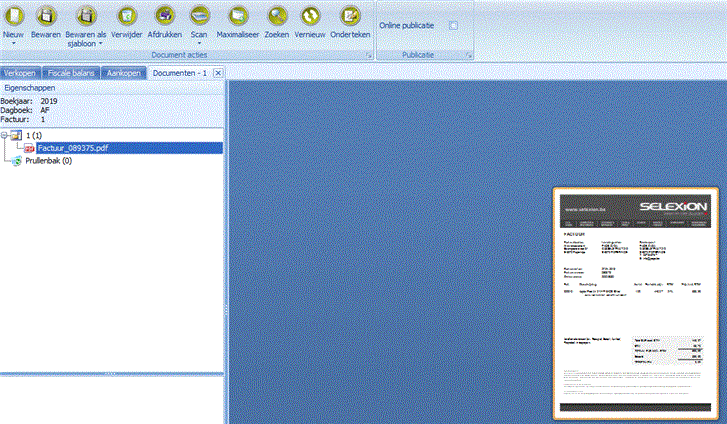
Task: Select the Prullenbak (0) trash item
Action: point(48,160)
